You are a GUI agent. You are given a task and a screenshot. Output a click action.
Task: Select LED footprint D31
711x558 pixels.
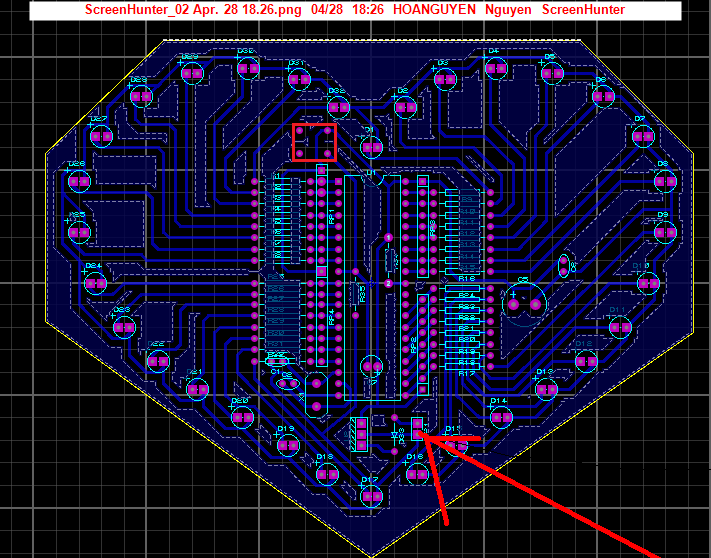pyautogui.click(x=299, y=80)
